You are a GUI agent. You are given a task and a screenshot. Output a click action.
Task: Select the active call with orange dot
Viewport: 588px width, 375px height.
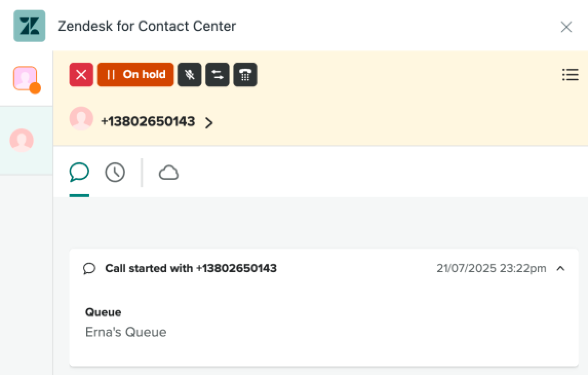click(26, 79)
